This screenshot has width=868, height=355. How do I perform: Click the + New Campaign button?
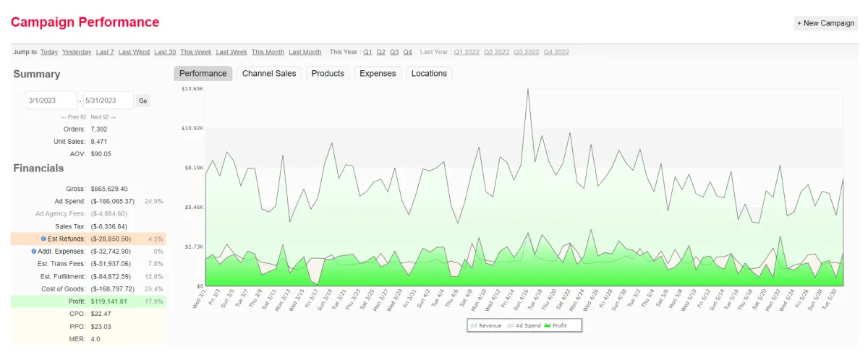click(x=825, y=23)
